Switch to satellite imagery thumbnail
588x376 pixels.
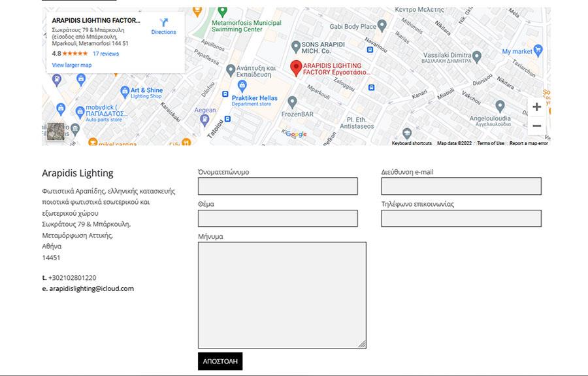56,131
